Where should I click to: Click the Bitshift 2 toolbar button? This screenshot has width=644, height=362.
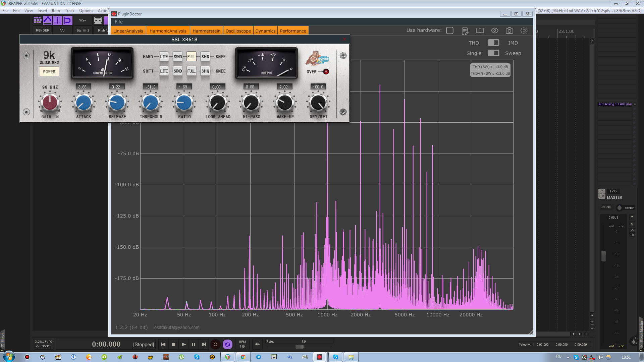click(x=83, y=30)
